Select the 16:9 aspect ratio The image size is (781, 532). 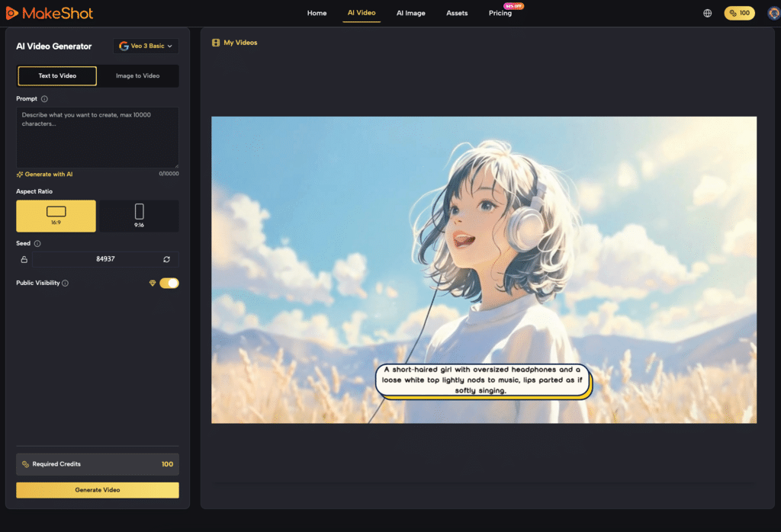click(x=56, y=216)
